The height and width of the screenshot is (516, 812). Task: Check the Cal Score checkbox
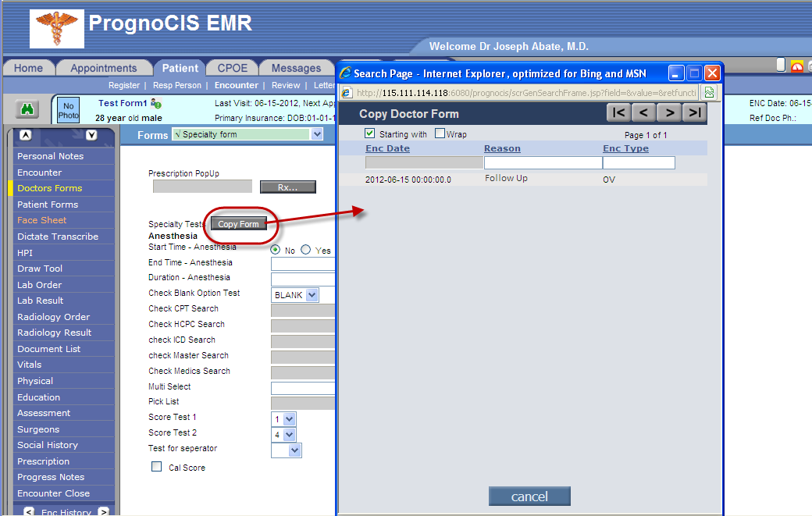156,466
